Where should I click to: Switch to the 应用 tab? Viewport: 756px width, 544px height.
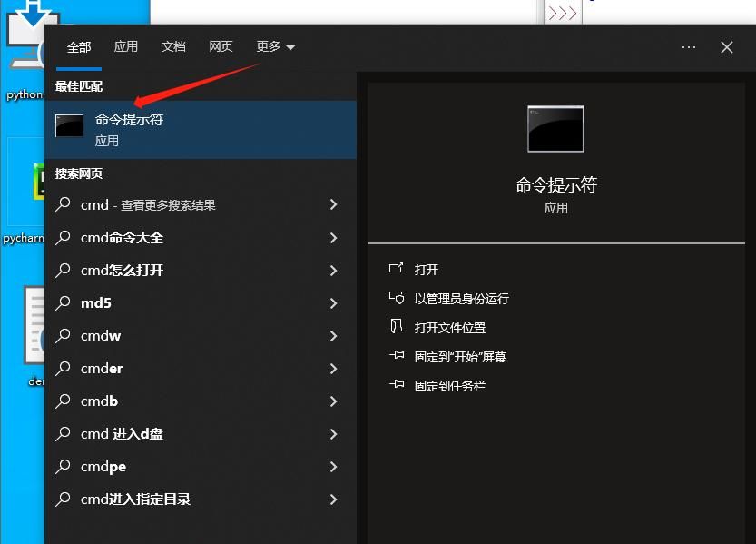click(x=126, y=47)
